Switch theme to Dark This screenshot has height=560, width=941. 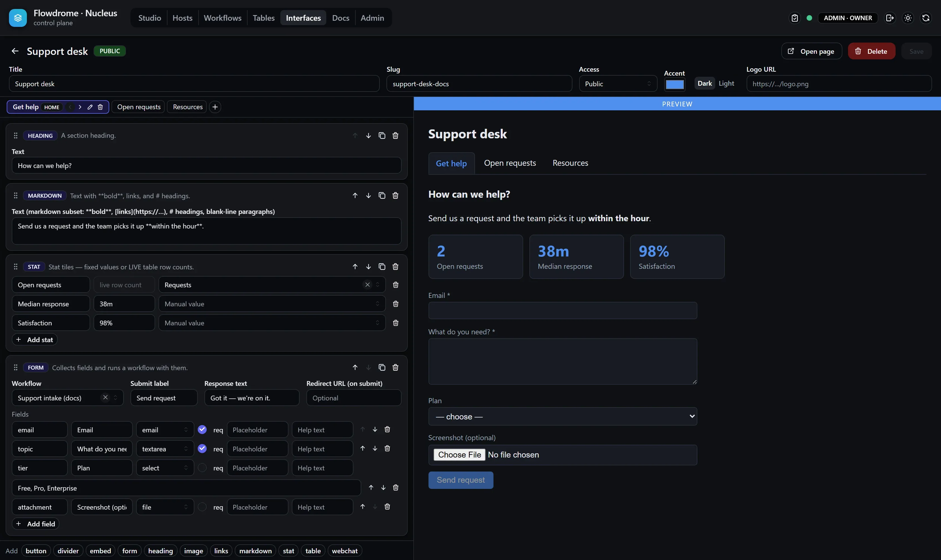pyautogui.click(x=704, y=83)
